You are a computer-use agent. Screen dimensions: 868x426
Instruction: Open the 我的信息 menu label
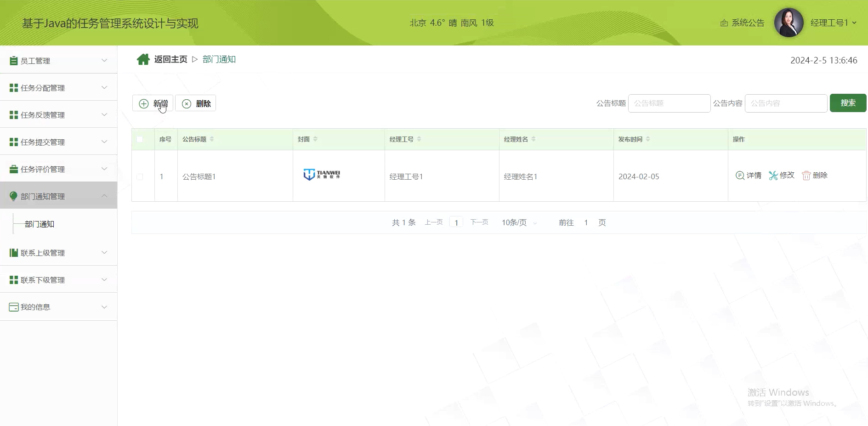click(x=35, y=307)
